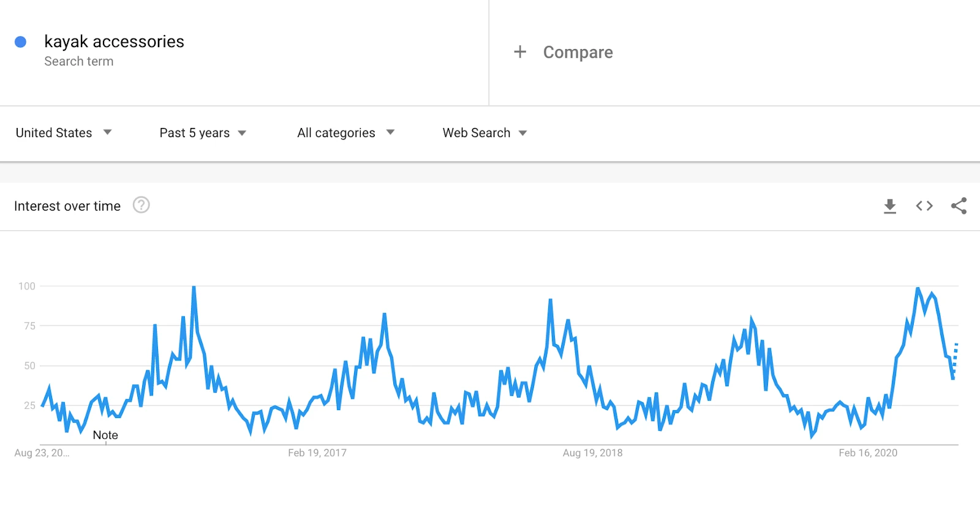Select the Aug 19, 2018 axis label
The image size is (980, 516).
pos(592,453)
